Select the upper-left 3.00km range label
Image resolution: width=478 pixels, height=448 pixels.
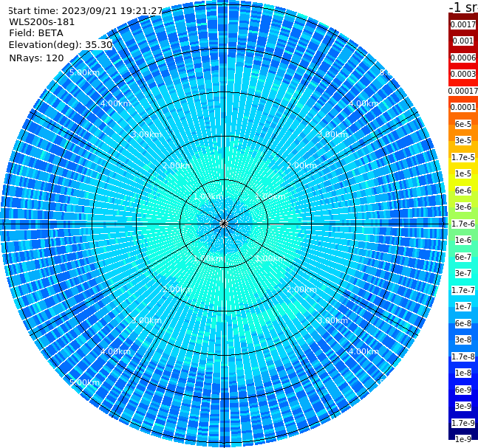tap(146, 134)
